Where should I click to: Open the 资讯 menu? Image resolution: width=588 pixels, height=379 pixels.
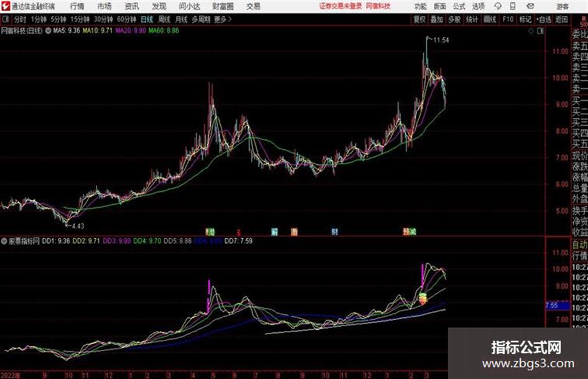(132, 6)
